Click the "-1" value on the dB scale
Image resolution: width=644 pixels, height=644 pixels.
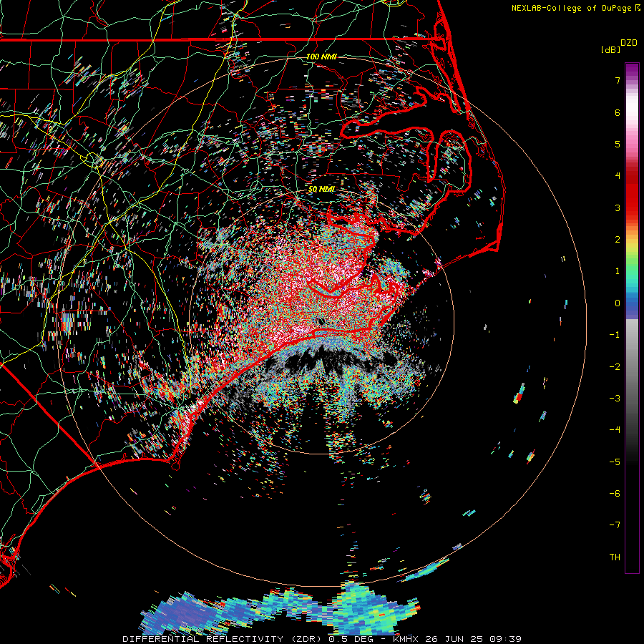pyautogui.click(x=615, y=335)
